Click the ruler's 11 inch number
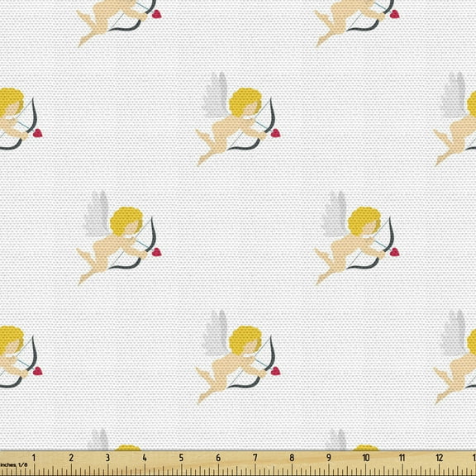 [x=402, y=458]
